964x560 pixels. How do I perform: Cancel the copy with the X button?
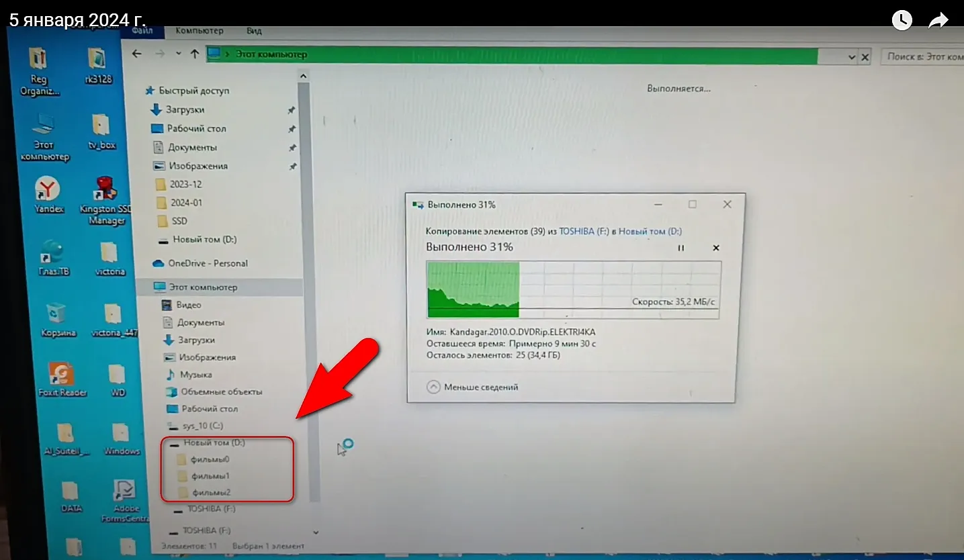716,248
